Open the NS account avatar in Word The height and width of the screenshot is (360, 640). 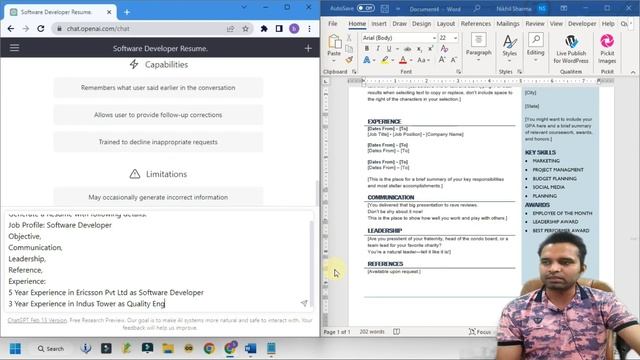(542, 8)
